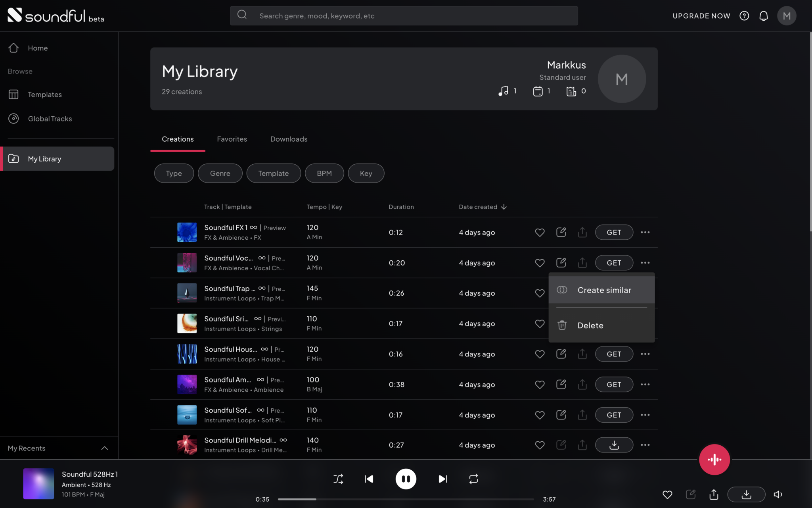Click the UPGRADE NOW link

701,16
